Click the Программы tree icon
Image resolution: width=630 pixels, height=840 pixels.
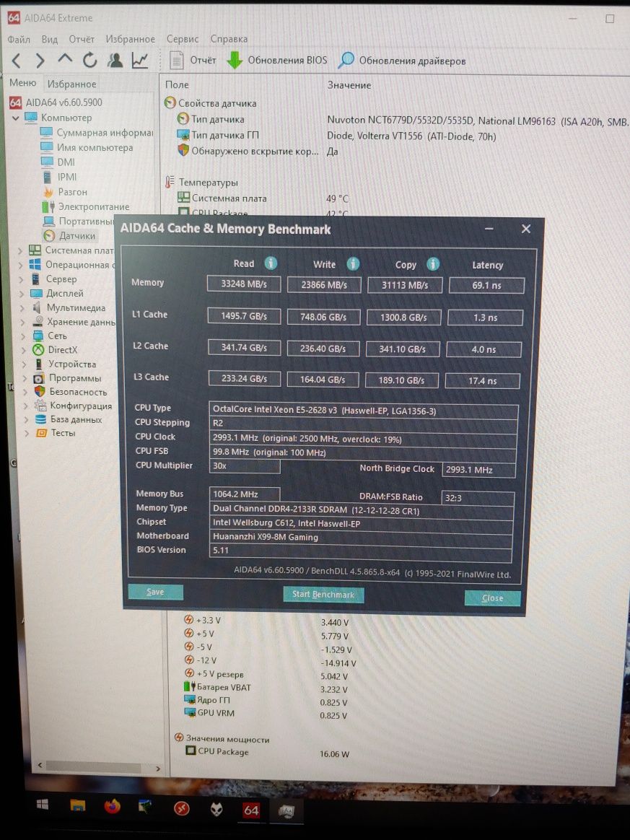38,378
